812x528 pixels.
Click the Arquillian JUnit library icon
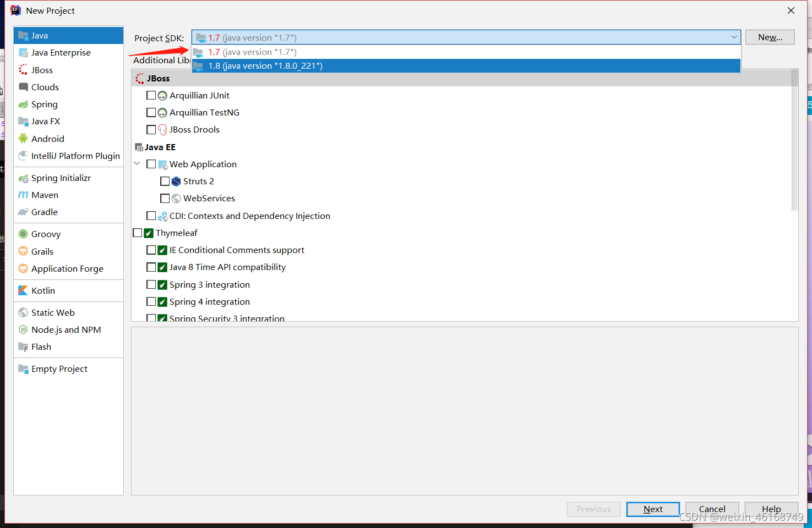click(x=162, y=96)
